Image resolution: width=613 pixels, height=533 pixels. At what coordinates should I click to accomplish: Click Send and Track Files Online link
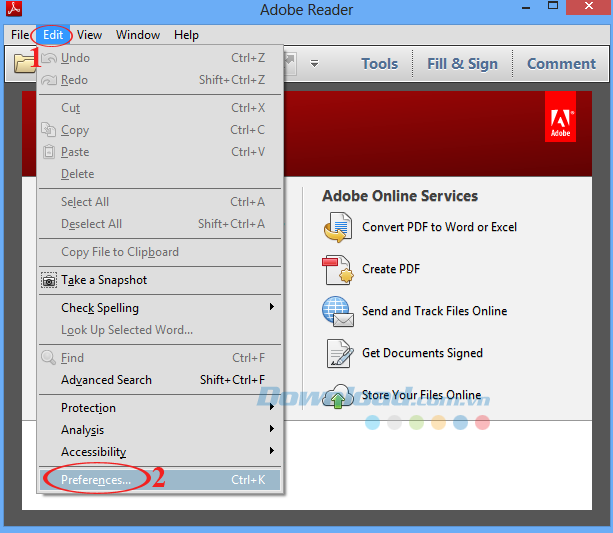(x=434, y=311)
